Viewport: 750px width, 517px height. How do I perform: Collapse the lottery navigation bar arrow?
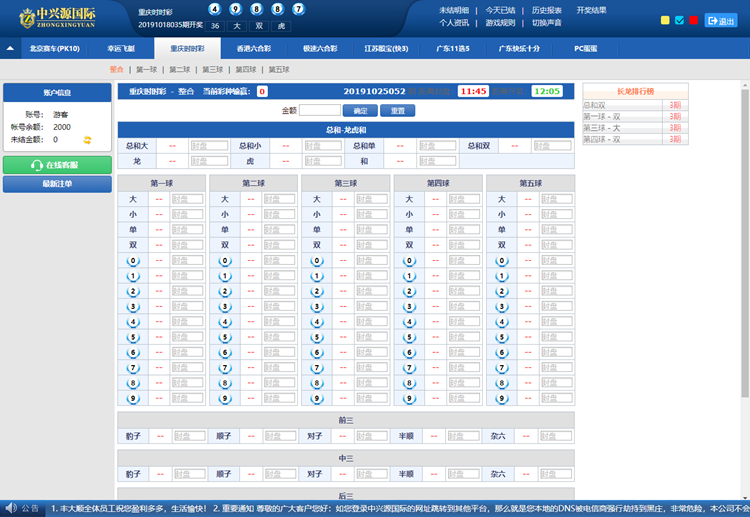tap(10, 48)
